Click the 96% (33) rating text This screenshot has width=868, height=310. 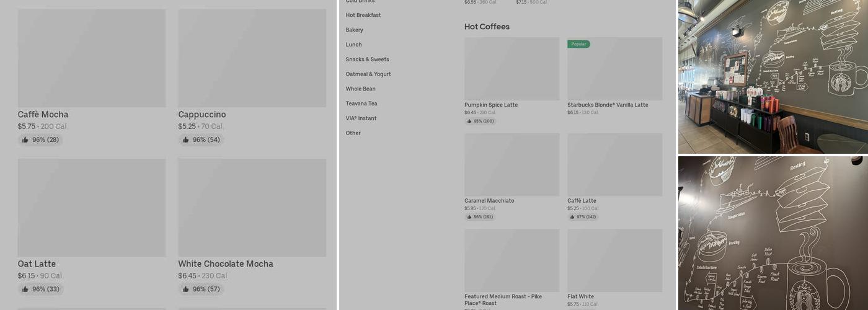45,290
